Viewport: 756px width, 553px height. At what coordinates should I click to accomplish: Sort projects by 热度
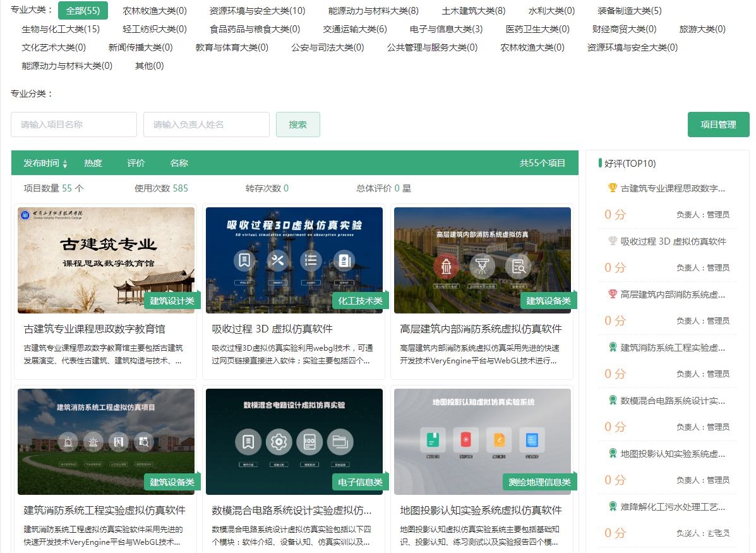point(93,163)
